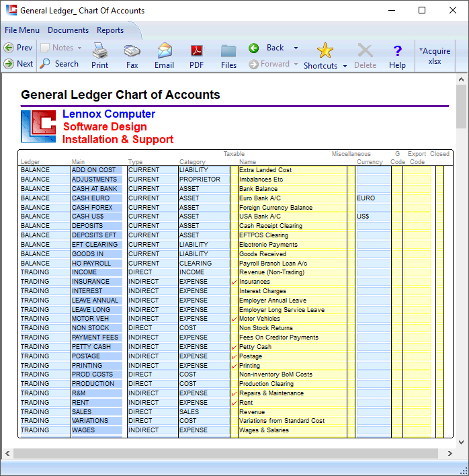Click the Print printer icon
469x476 pixels.
pyautogui.click(x=99, y=51)
